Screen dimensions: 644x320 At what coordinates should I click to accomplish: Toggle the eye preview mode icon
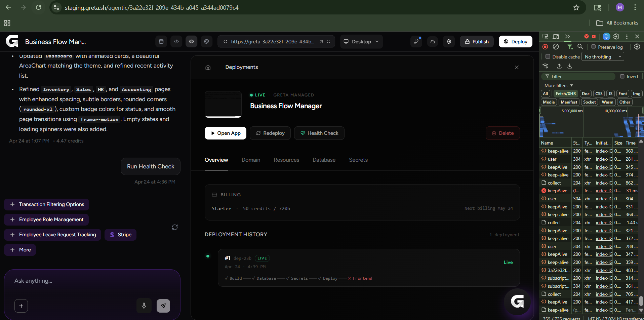tap(192, 42)
